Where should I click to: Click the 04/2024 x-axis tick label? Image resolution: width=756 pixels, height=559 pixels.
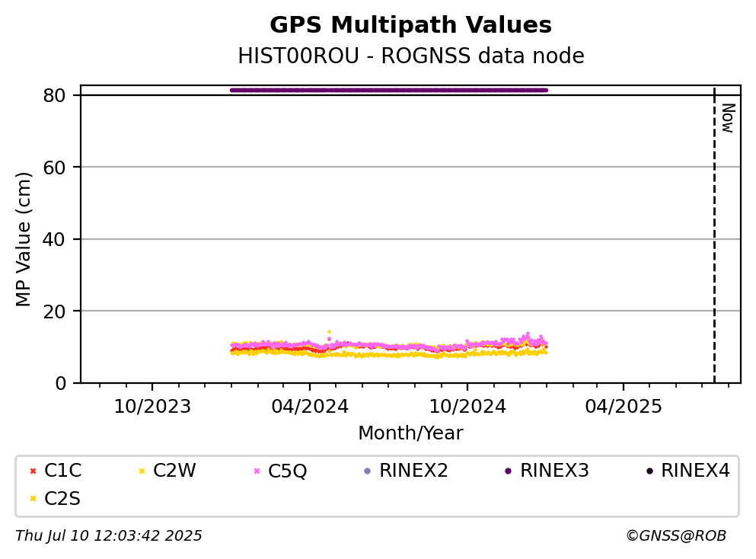(310, 407)
